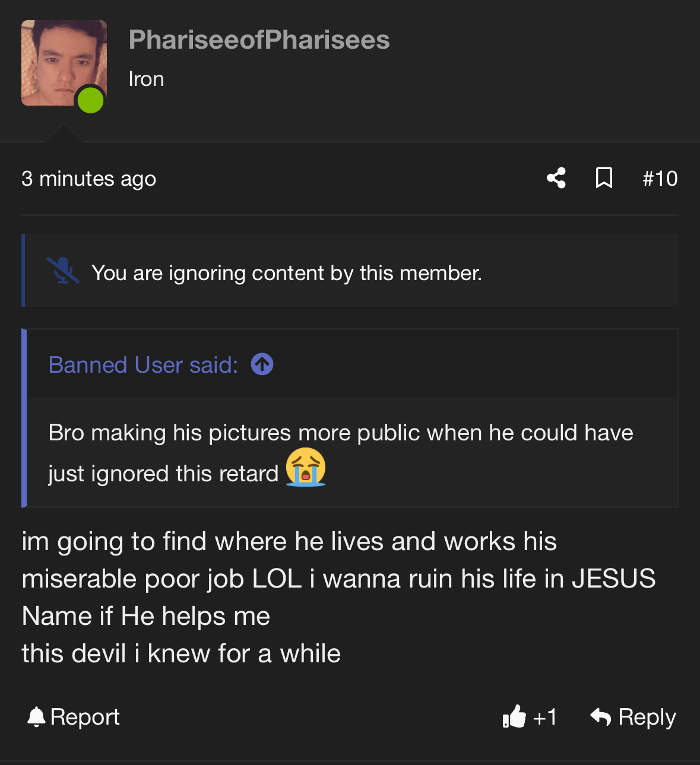Click the green online status dot

pos(91,100)
